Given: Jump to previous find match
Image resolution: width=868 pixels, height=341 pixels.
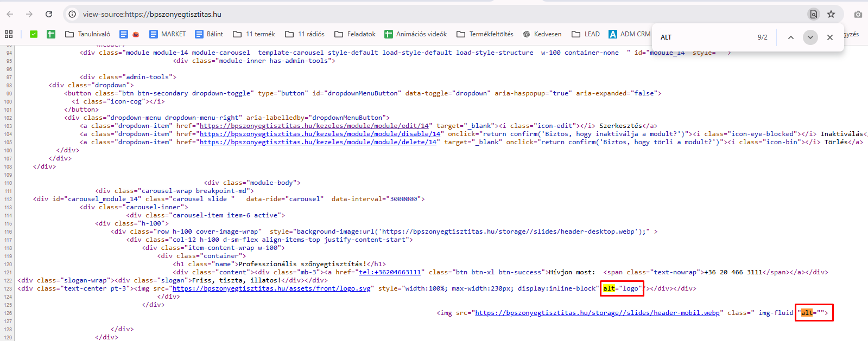Looking at the screenshot, I should (x=791, y=37).
